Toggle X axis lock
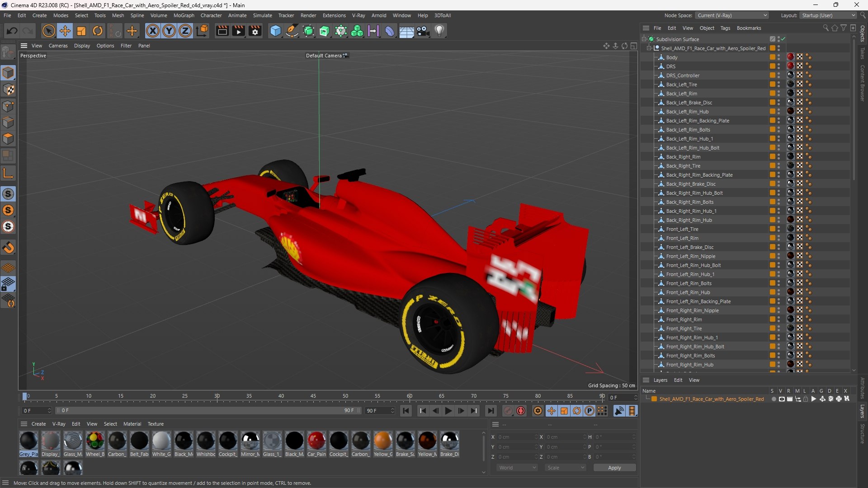This screenshot has width=868, height=488. (153, 31)
